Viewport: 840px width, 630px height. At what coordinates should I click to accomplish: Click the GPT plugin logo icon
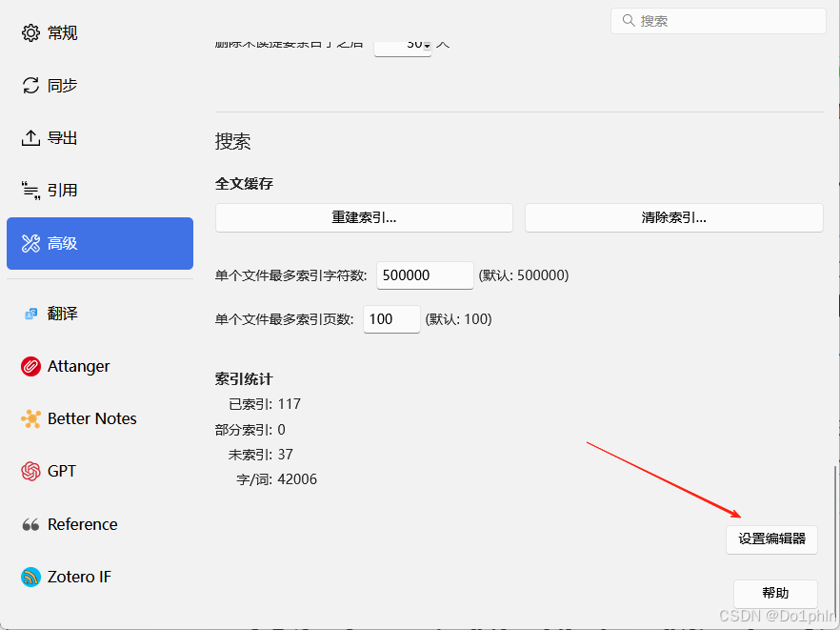tap(30, 471)
